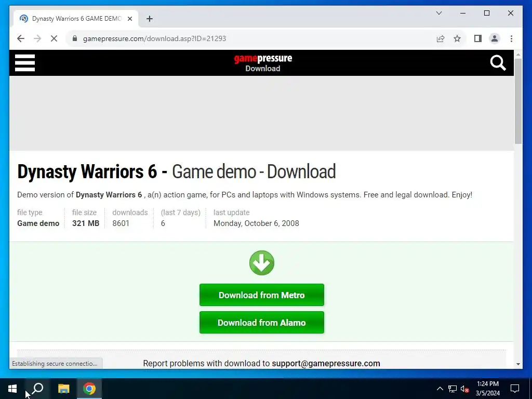Open Chrome three-dot menu
Image resolution: width=532 pixels, height=399 pixels.
point(511,38)
